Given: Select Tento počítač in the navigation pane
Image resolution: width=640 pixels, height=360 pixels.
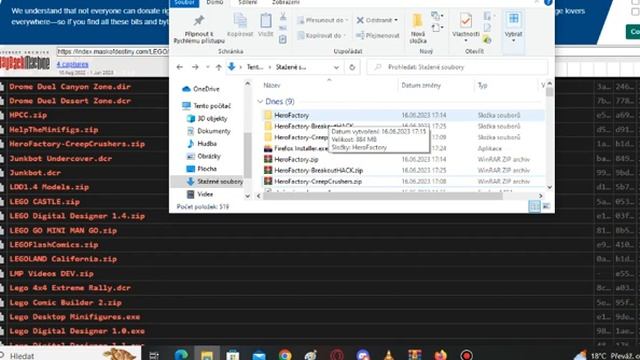Looking at the screenshot, I should [x=207, y=106].
